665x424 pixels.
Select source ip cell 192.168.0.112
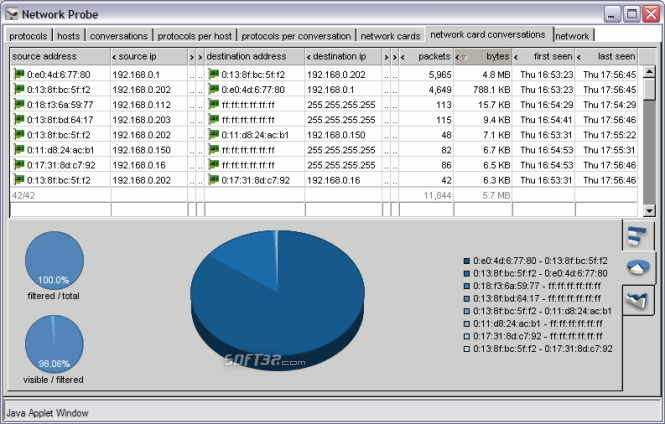pyautogui.click(x=149, y=105)
